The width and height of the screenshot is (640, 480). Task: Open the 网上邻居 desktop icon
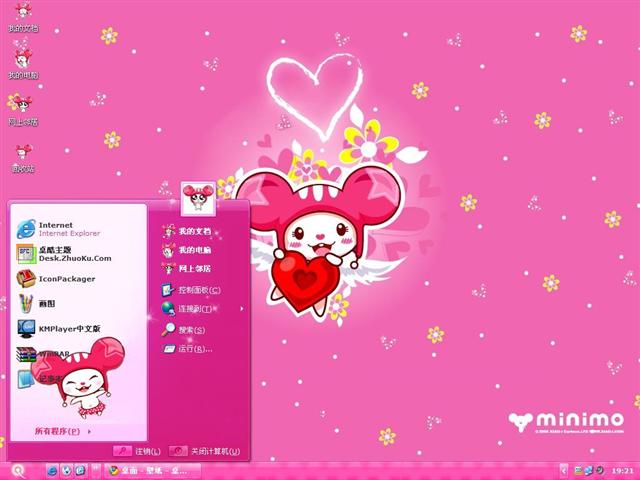tap(23, 110)
